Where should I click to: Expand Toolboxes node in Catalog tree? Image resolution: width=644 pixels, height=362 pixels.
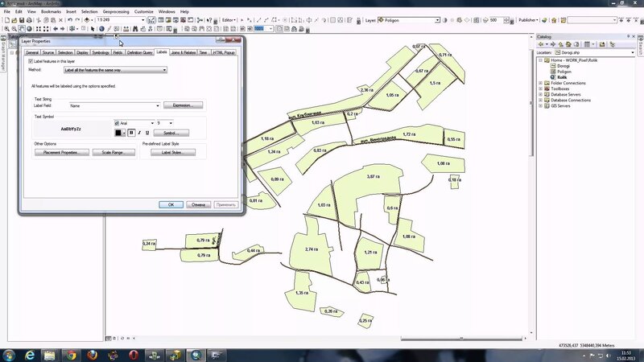click(540, 88)
